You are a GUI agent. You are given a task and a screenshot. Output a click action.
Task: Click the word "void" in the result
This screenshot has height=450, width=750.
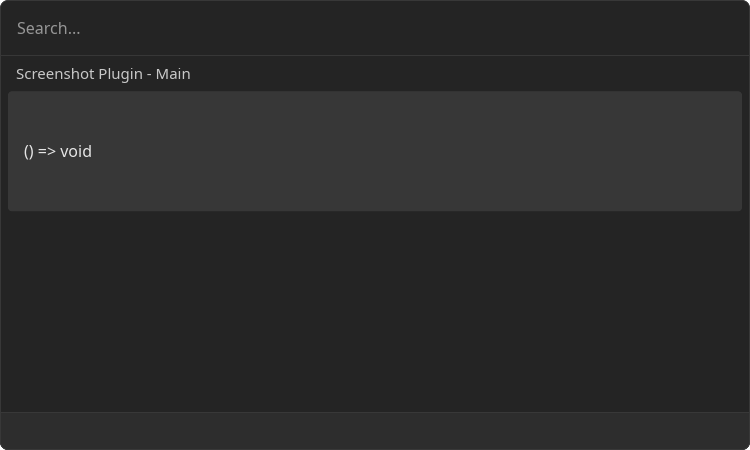[x=76, y=152]
